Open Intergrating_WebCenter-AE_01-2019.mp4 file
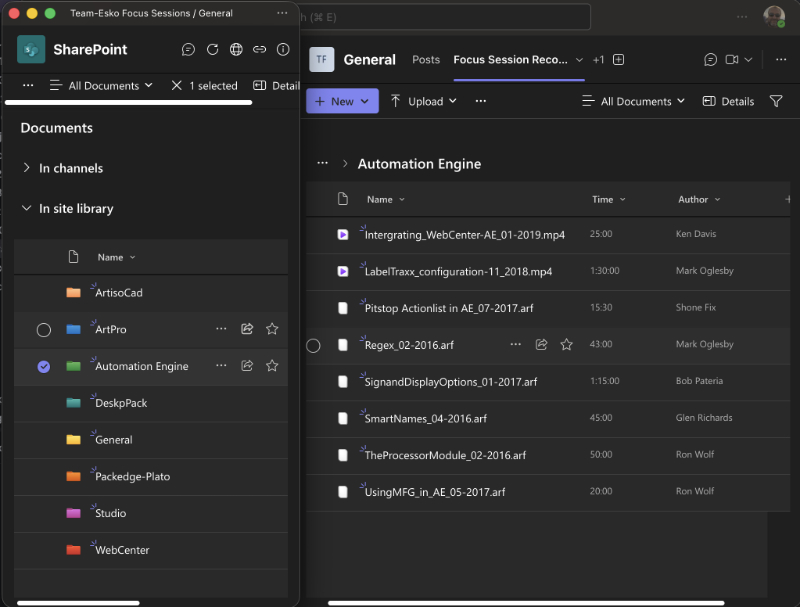The width and height of the screenshot is (800, 607). (x=464, y=235)
